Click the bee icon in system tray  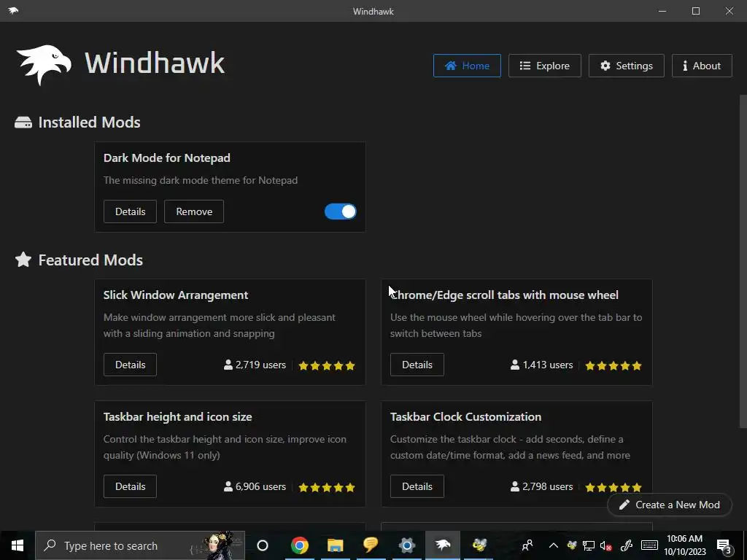click(572, 545)
